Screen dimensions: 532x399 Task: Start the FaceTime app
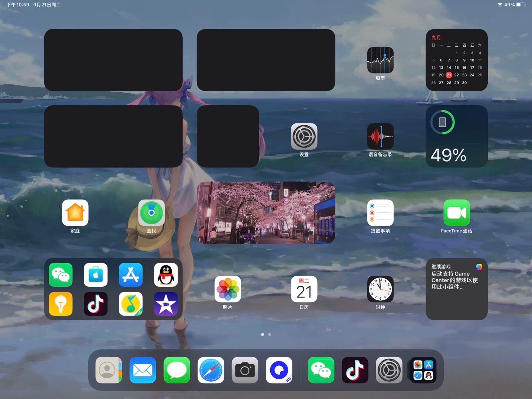[456, 213]
